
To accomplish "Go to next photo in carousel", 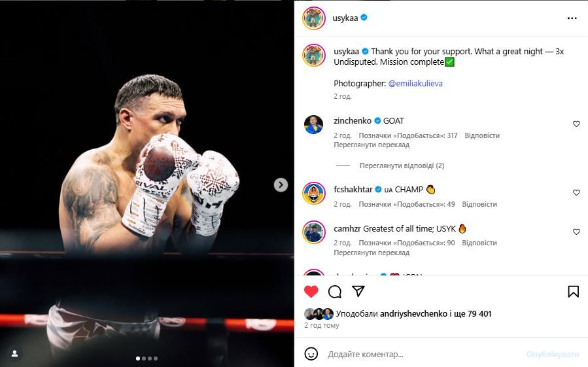I will coord(281,184).
